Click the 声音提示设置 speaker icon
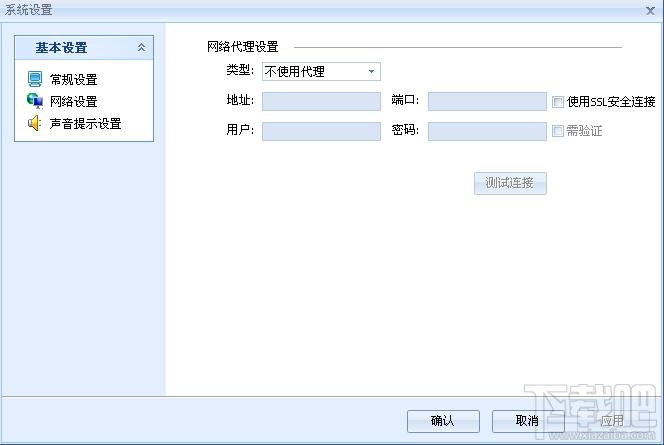 (34, 123)
